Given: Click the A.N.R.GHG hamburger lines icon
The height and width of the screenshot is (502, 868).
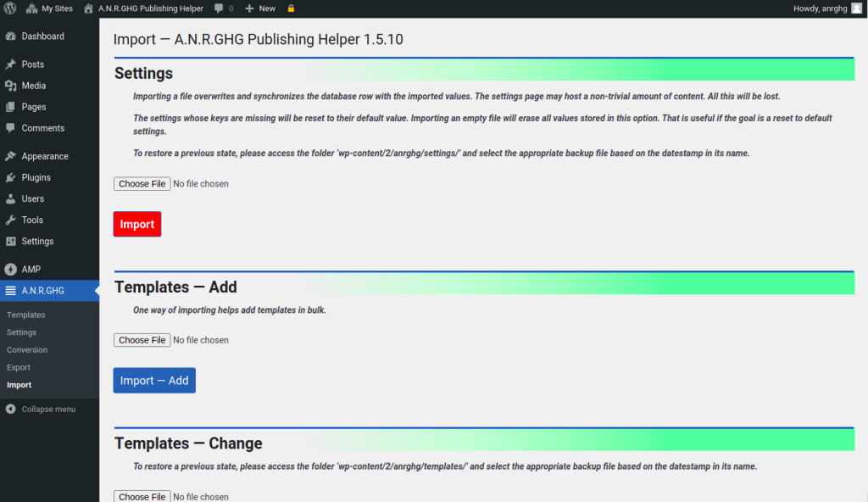Looking at the screenshot, I should click(x=10, y=290).
